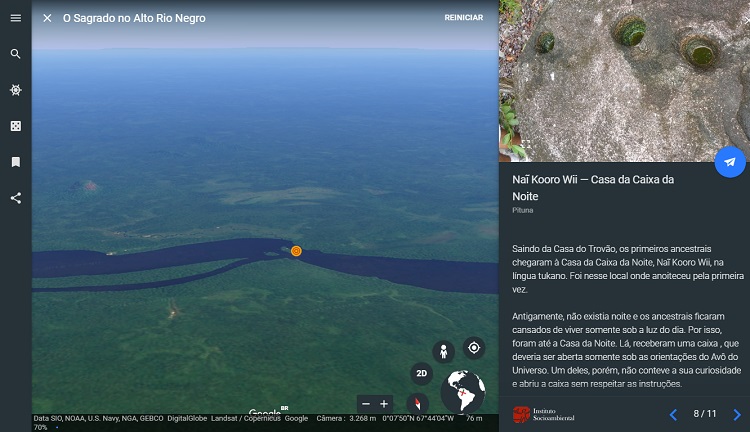
Task: Go to previous story slide arrow
Action: click(x=673, y=414)
